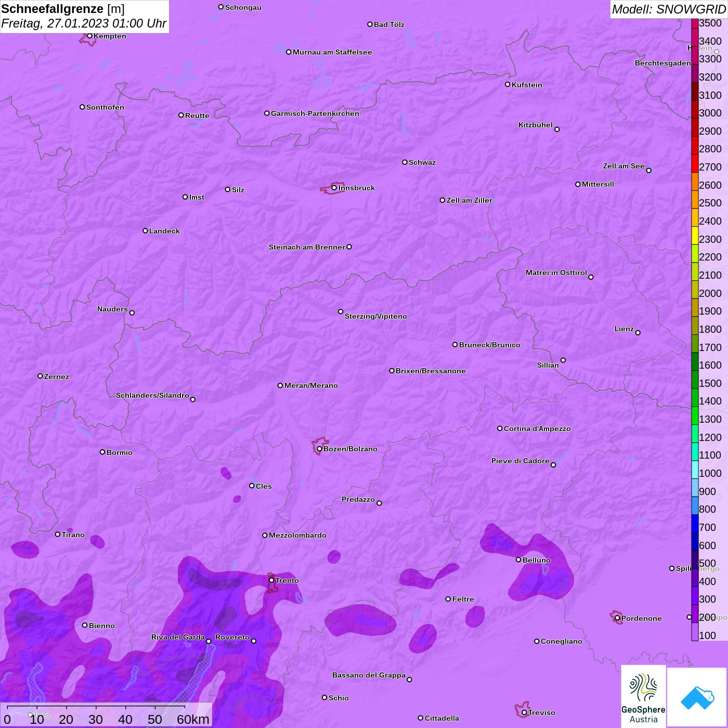Click the Imst label
Viewport: 728px width, 728px height.
pyautogui.click(x=197, y=197)
